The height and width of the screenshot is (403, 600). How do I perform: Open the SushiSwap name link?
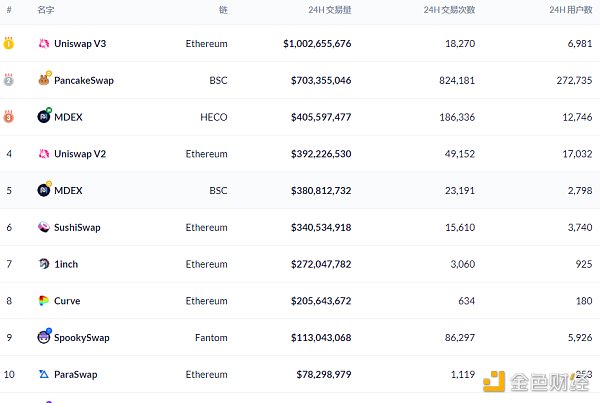point(77,227)
